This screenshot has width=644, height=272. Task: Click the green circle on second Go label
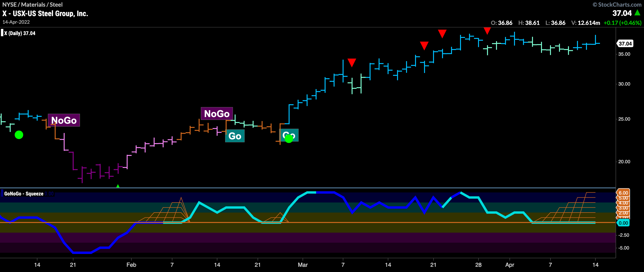coord(289,138)
